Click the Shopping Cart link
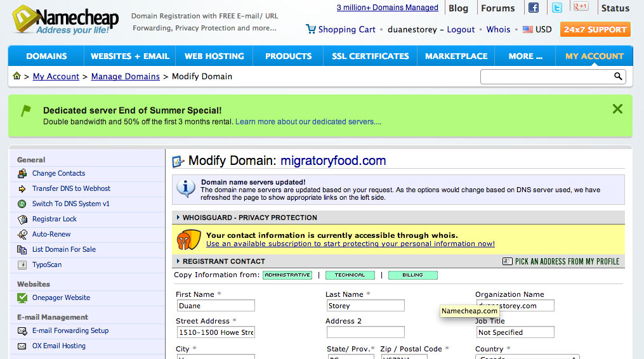Image resolution: width=644 pixels, height=359 pixels. 346,30
